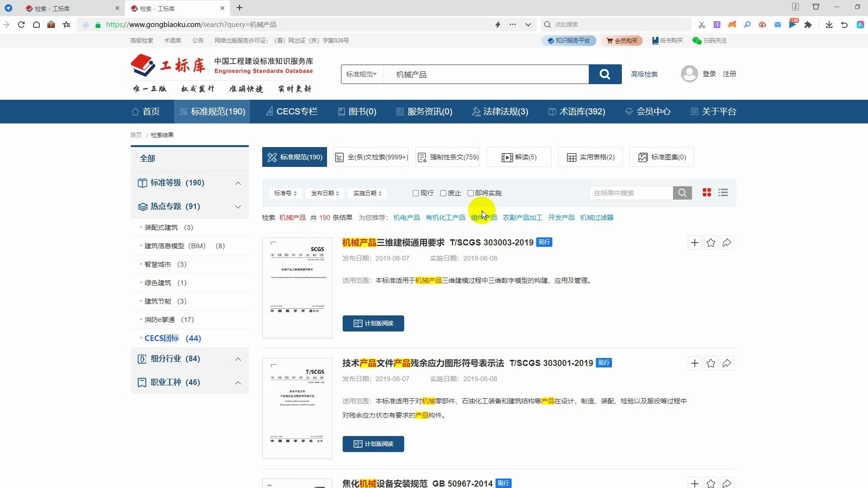Switch results to grid view
This screenshot has width=868, height=488.
707,192
